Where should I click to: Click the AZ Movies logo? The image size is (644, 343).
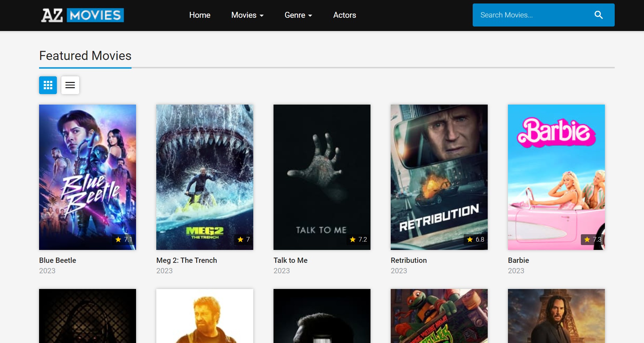pyautogui.click(x=82, y=15)
